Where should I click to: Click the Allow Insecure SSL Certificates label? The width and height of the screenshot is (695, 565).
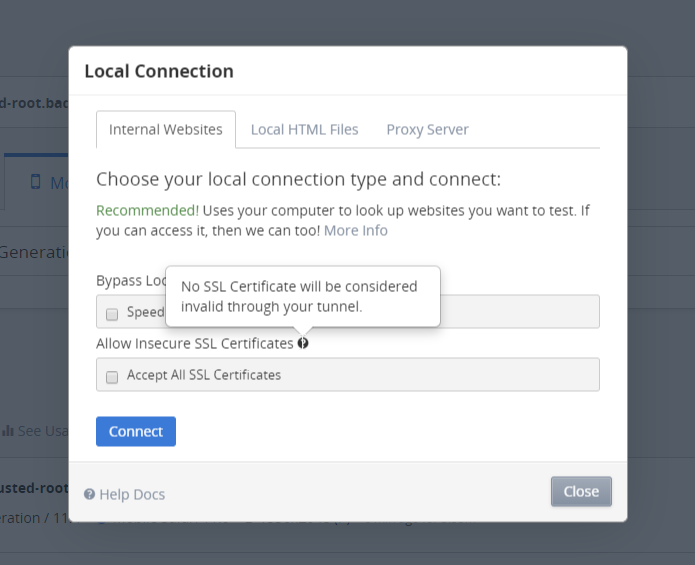[x=194, y=343]
